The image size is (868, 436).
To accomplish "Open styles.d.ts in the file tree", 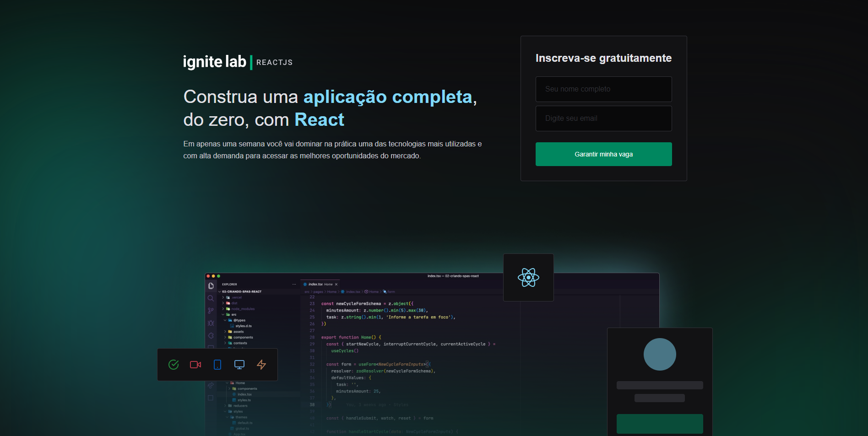I will (243, 326).
